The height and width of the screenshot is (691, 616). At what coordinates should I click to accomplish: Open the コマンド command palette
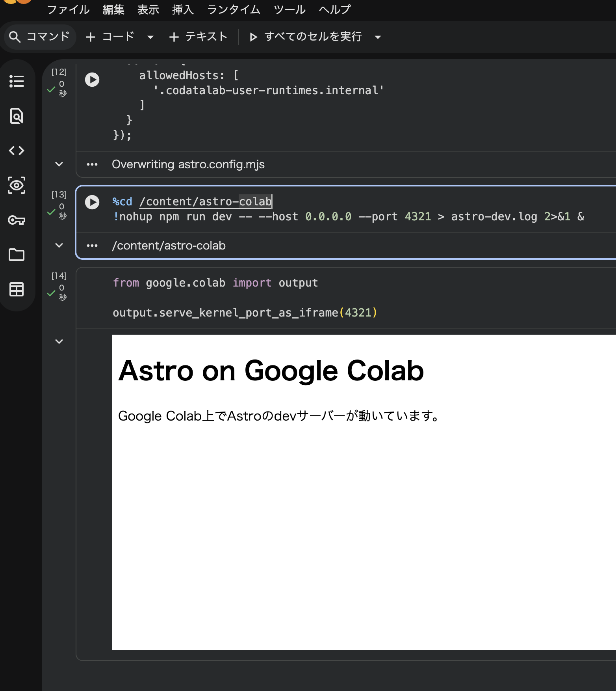click(39, 37)
